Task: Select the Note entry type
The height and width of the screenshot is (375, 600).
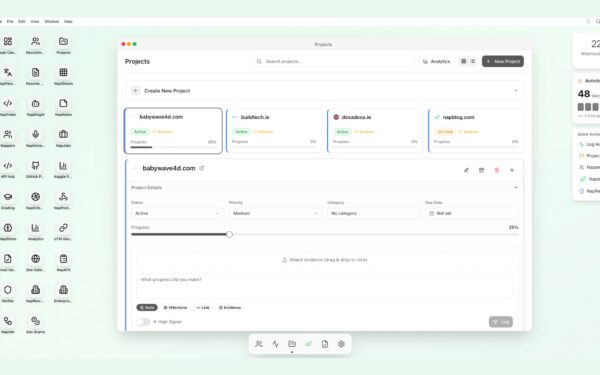Action: [147, 308]
